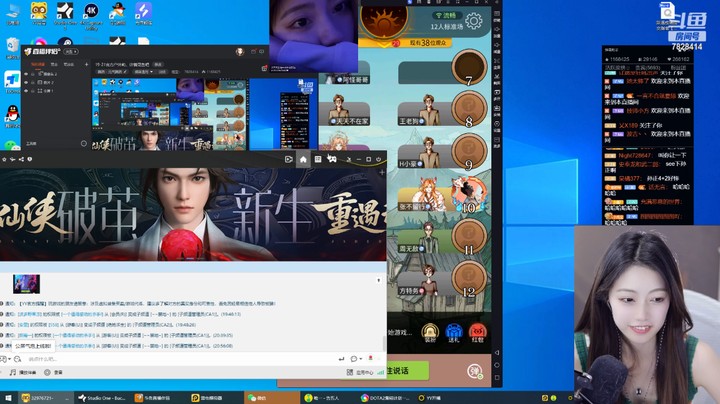Toggle eye visibility of second source row
720x404 pixels.
click(x=26, y=82)
